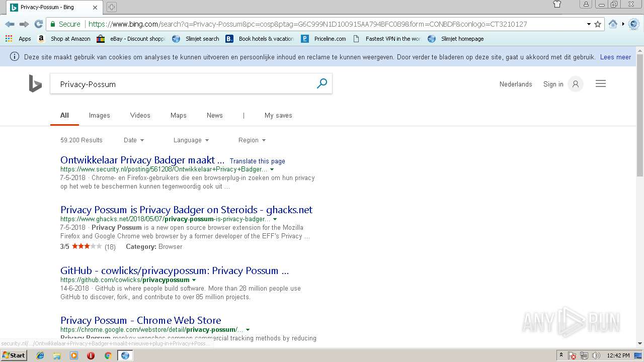Submit search with the magnifier icon
The height and width of the screenshot is (362, 644).
pos(322,84)
